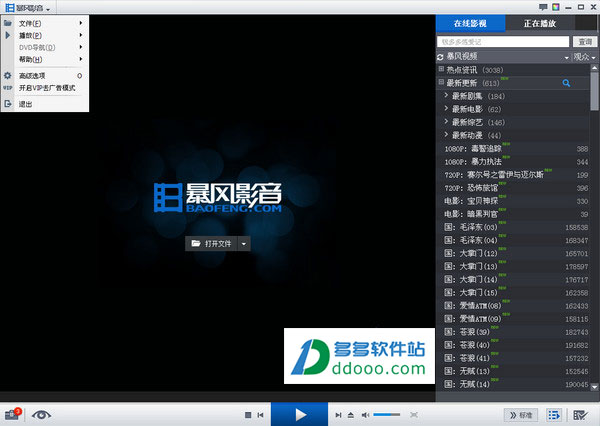Click the toolbox icon with red badge
This screenshot has width=600, height=426.
12,414
